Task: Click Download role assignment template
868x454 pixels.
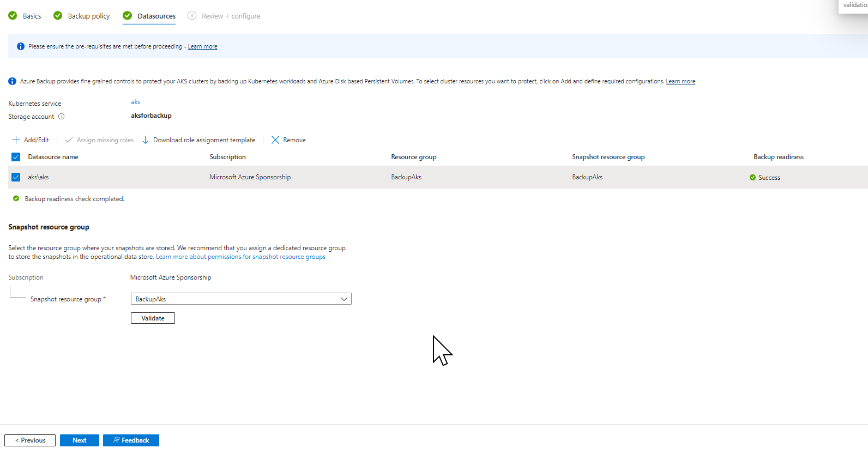Action: [x=198, y=140]
